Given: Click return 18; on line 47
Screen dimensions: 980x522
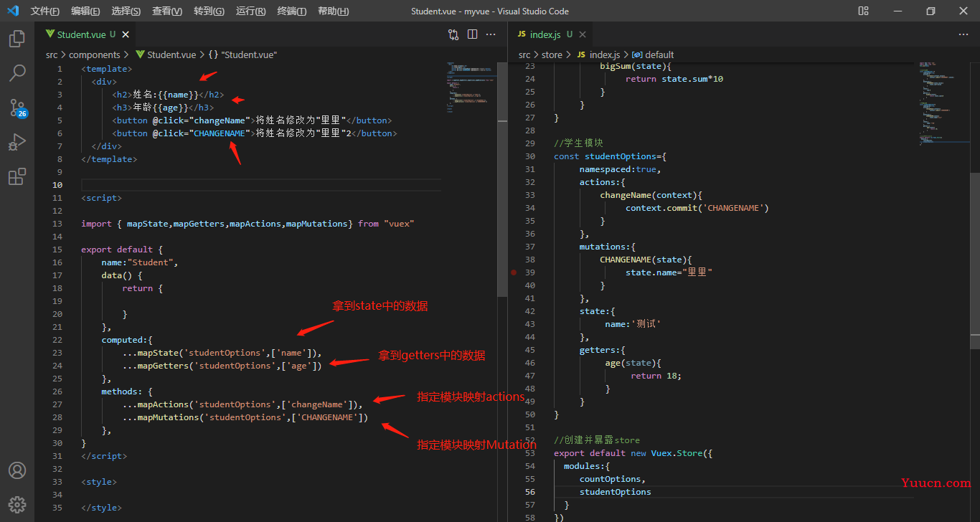Looking at the screenshot, I should pos(656,376).
